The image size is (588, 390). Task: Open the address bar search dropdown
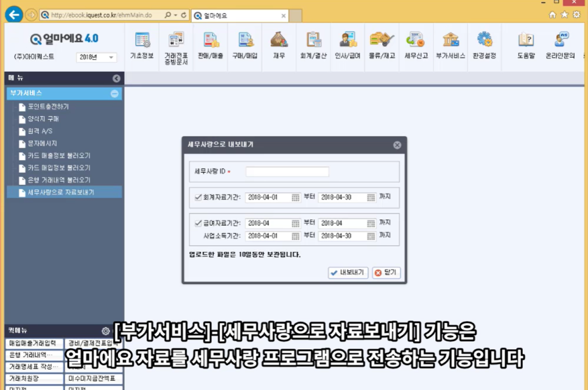tap(175, 15)
